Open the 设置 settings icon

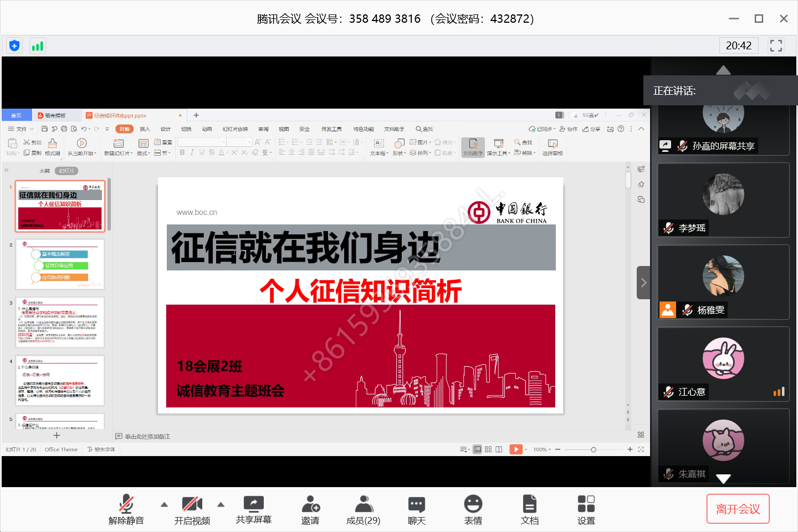pyautogui.click(x=586, y=509)
